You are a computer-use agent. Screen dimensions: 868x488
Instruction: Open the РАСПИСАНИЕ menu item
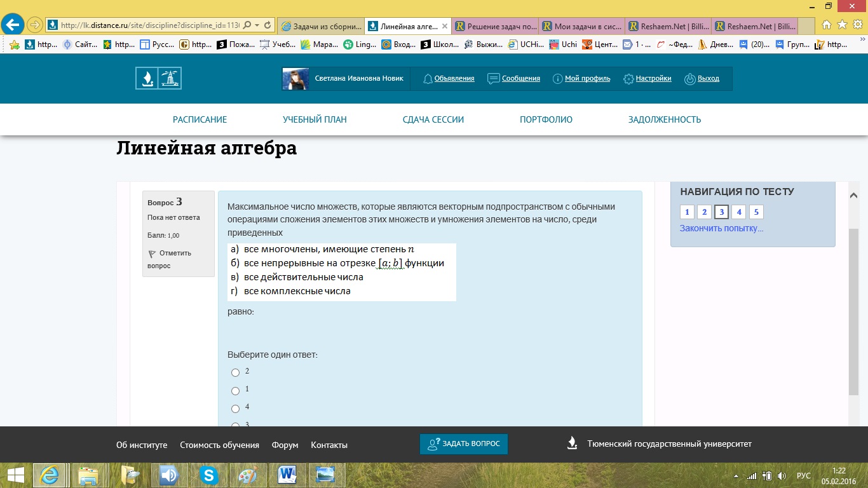(x=200, y=119)
